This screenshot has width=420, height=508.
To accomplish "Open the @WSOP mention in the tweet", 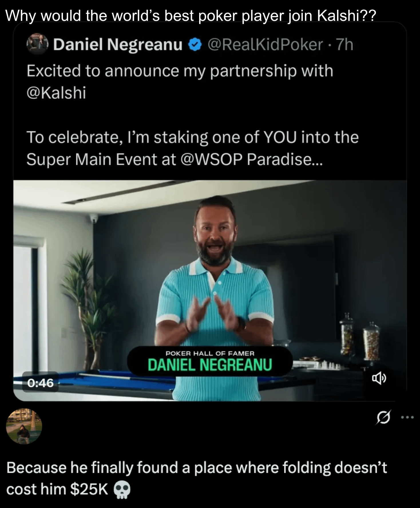I will tap(212, 159).
